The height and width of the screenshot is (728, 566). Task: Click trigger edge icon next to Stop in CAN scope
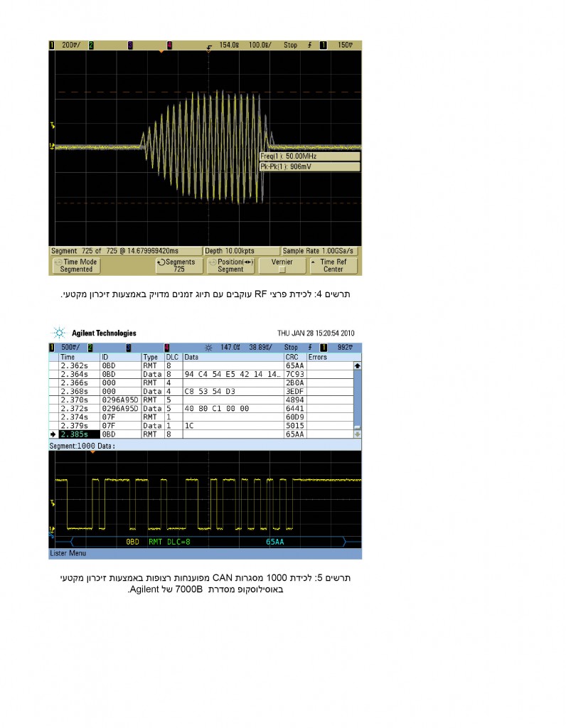coord(310,347)
